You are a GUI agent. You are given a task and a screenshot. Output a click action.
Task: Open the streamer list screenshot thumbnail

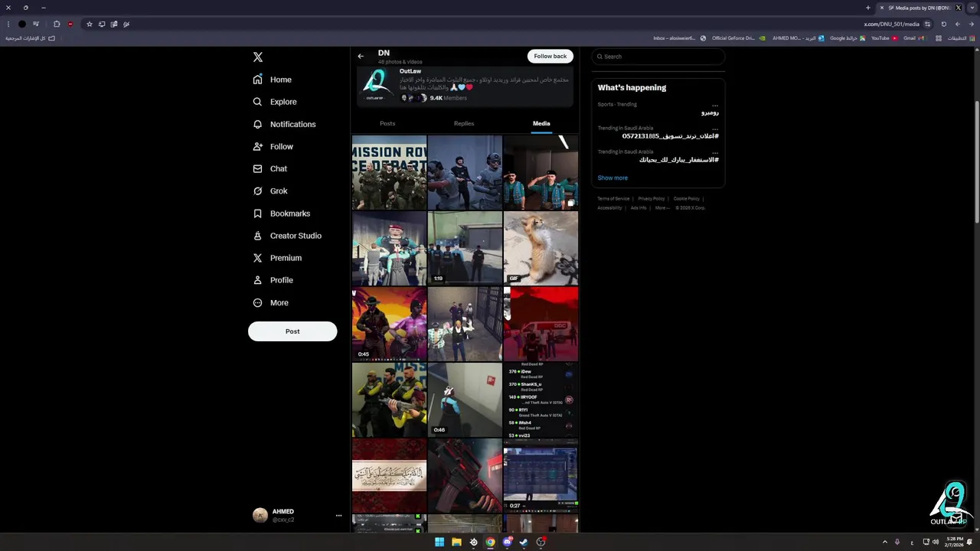[x=541, y=400]
